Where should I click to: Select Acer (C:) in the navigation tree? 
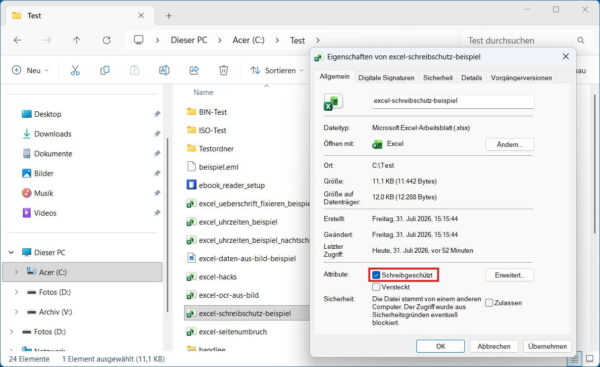tap(82, 272)
